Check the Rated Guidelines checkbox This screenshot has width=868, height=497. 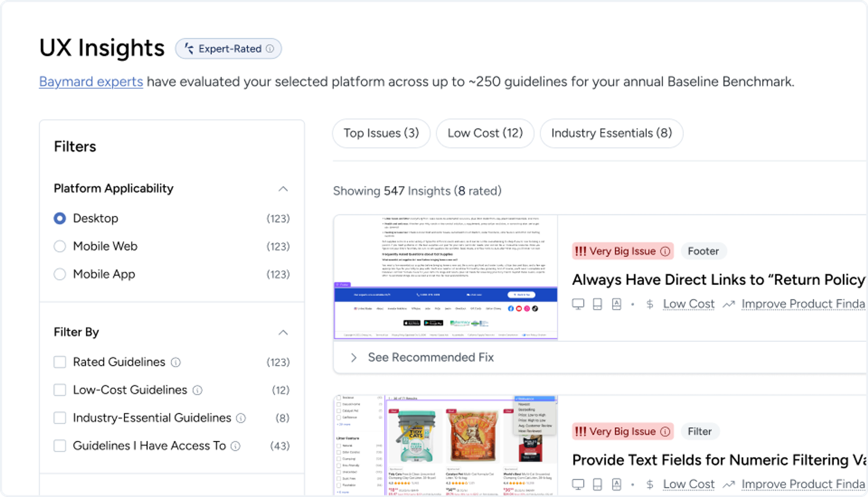(60, 362)
